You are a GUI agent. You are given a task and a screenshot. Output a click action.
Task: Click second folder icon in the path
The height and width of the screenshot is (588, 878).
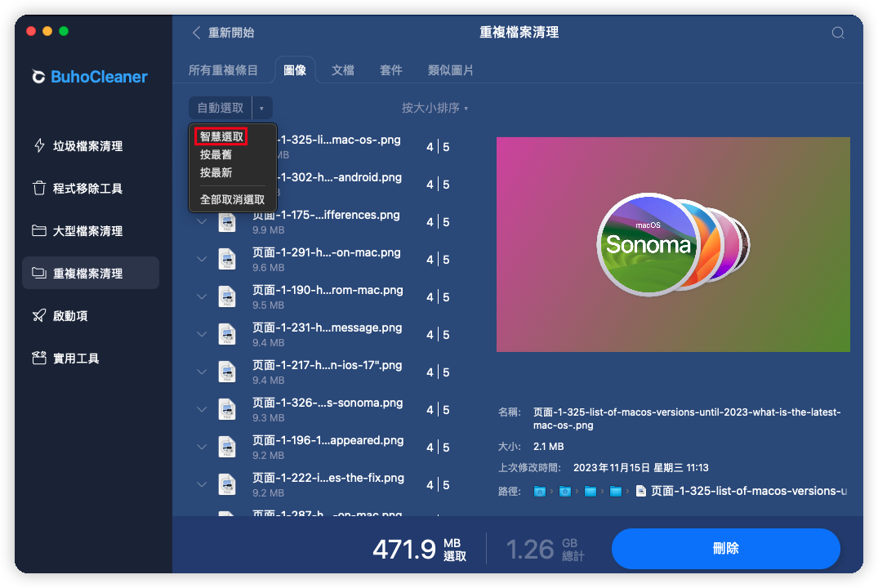pos(565,491)
